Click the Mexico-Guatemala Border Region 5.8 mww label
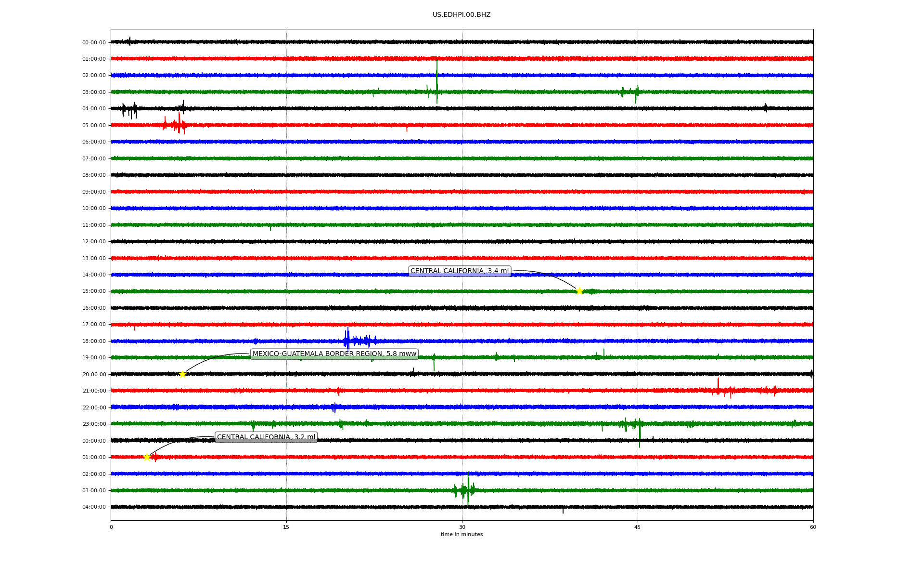This screenshot has height=578, width=924. pos(334,354)
